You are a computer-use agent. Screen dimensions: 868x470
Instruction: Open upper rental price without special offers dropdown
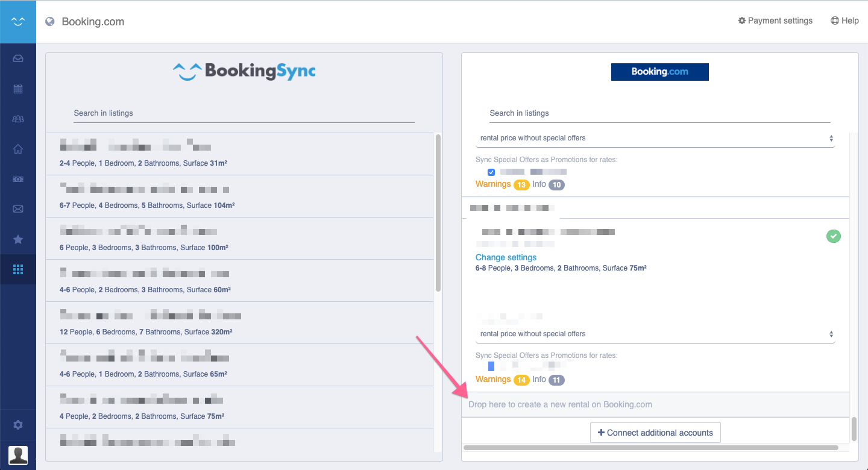point(655,138)
